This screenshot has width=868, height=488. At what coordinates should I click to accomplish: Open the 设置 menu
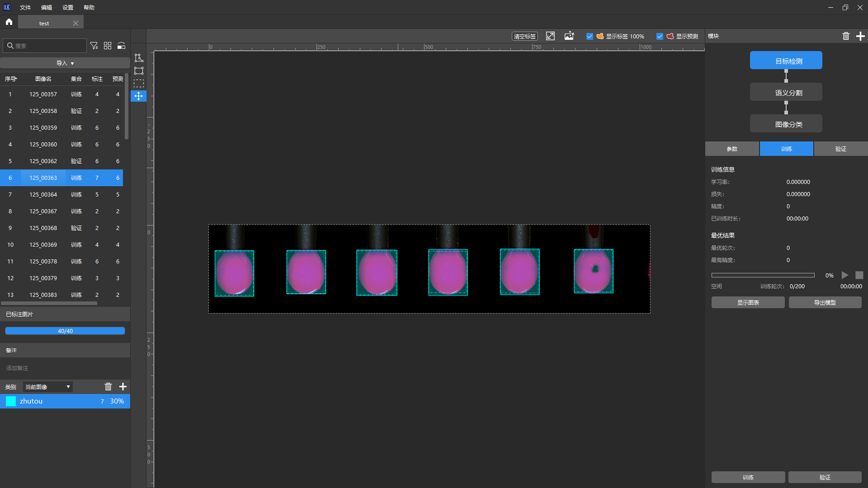click(68, 7)
